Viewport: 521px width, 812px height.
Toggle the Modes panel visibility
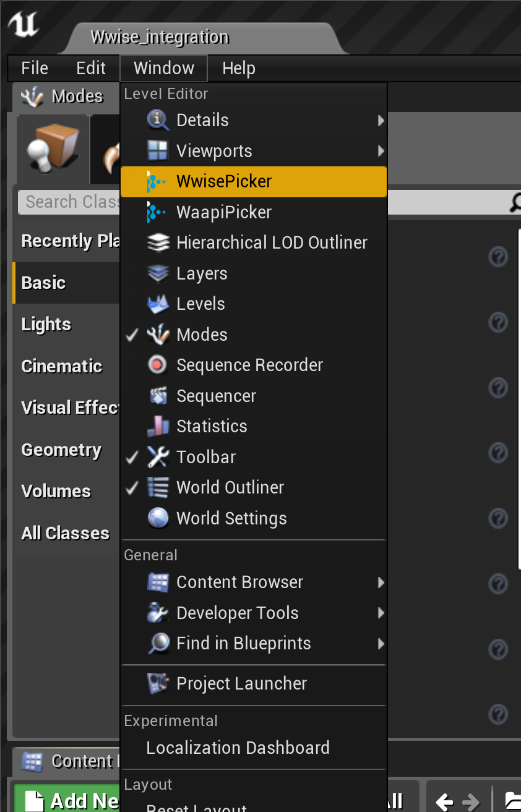[202, 335]
